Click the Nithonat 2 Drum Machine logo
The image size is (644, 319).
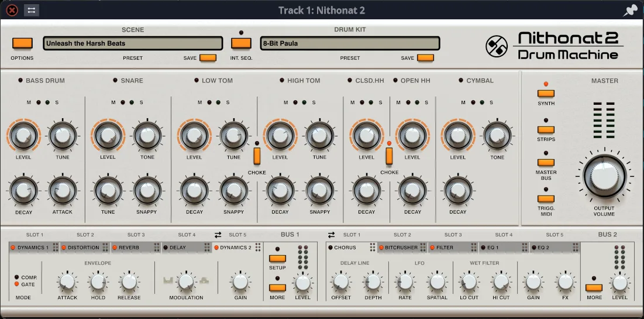[553, 47]
